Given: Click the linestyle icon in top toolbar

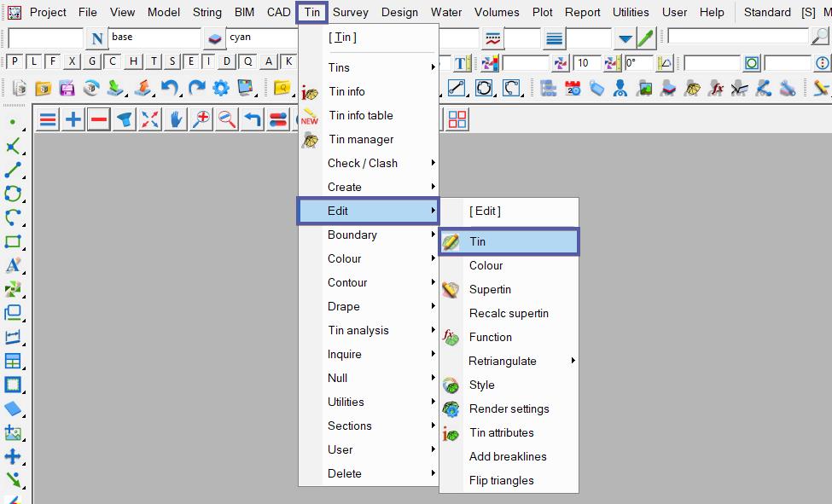Looking at the screenshot, I should tap(492, 38).
